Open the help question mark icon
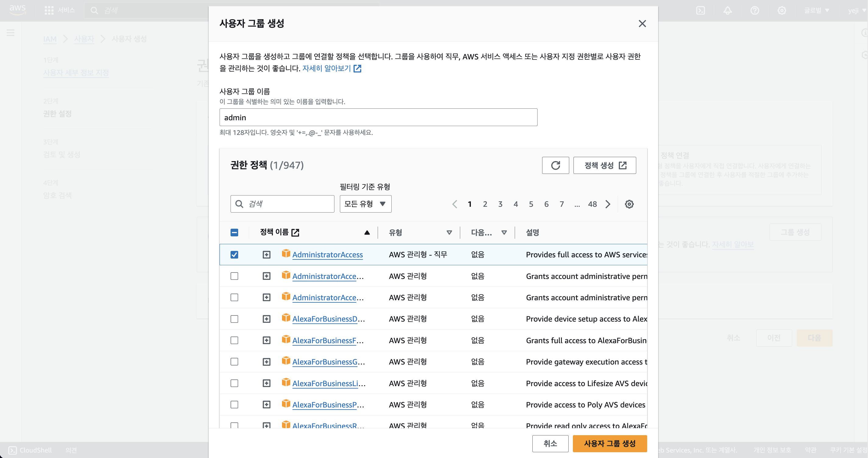Screen dimensions: 868x458 (754, 10)
